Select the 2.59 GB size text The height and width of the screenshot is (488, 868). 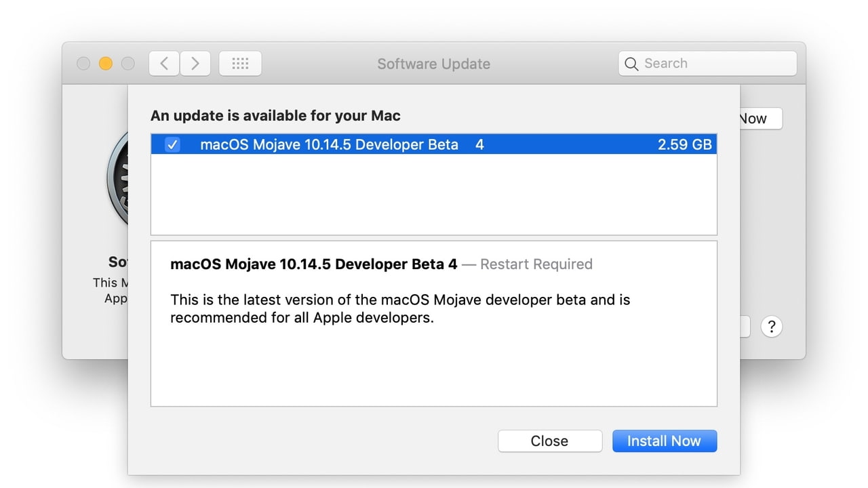click(x=685, y=144)
